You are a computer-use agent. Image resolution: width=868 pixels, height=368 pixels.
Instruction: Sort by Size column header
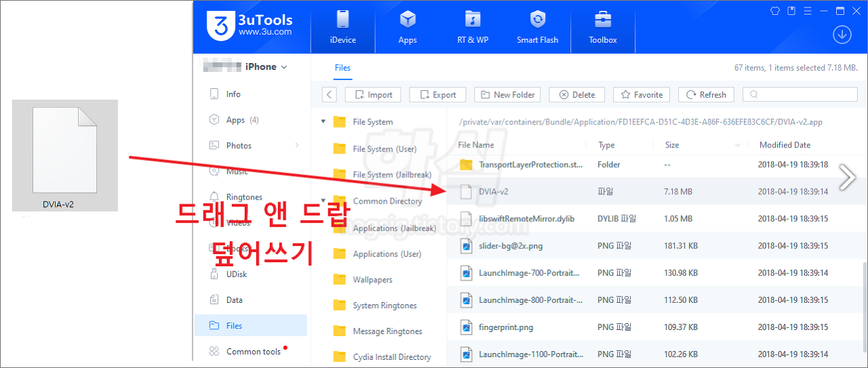click(672, 145)
